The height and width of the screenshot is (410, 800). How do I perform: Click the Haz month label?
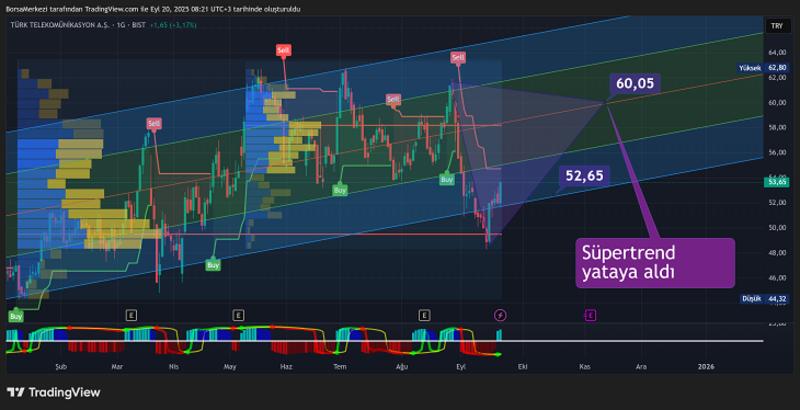[x=285, y=367]
